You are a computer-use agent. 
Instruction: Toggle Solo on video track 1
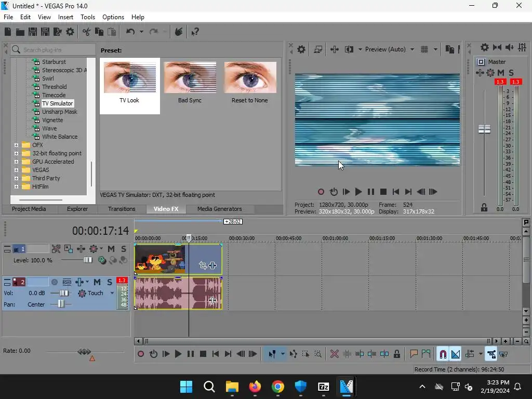tap(124, 249)
